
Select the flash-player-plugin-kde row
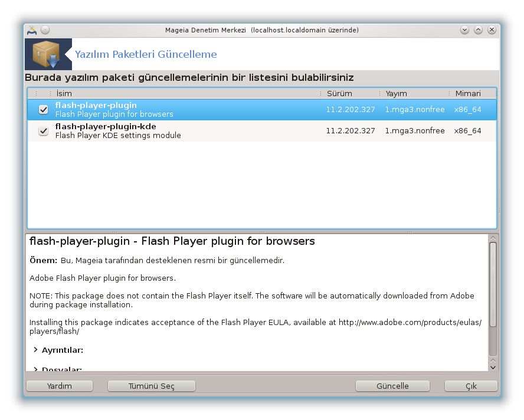coord(262,130)
